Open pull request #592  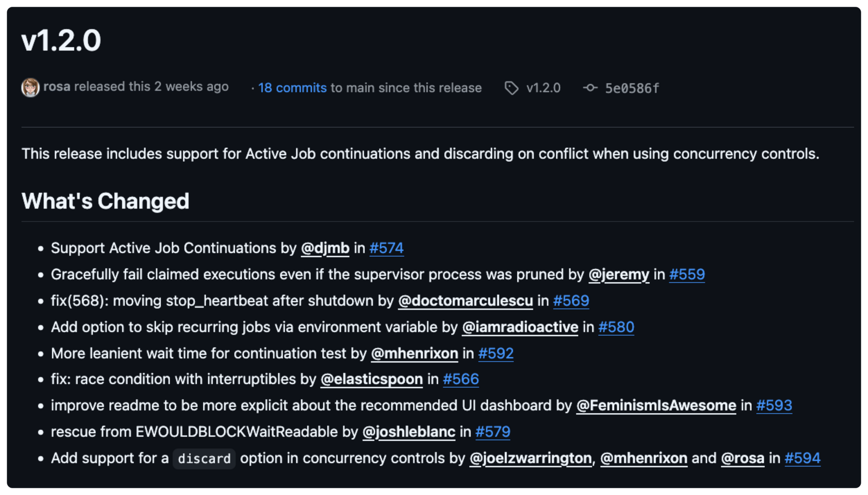(x=496, y=353)
